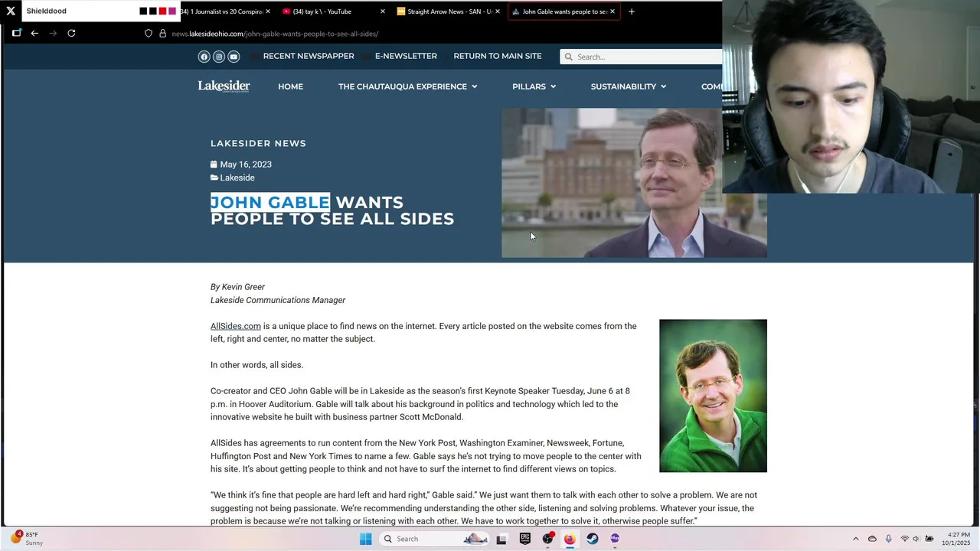Click the Lakesider logo
The height and width of the screenshot is (551, 980).
[224, 86]
